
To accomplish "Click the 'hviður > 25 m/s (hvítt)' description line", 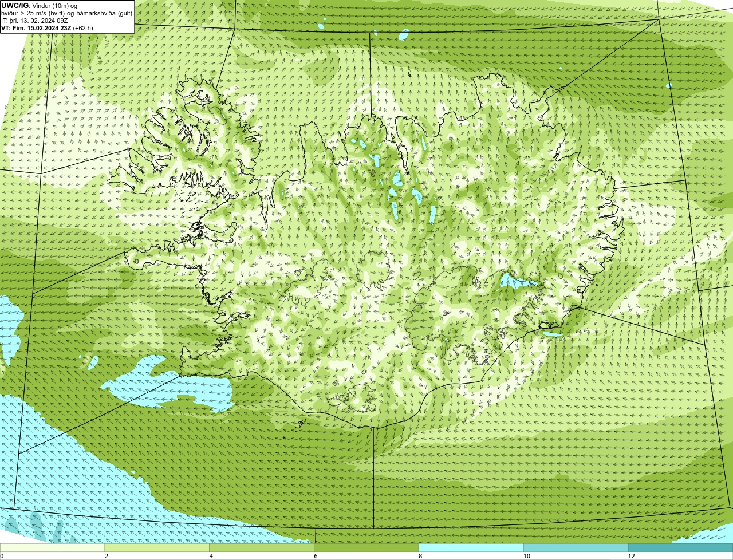I will click(x=67, y=13).
